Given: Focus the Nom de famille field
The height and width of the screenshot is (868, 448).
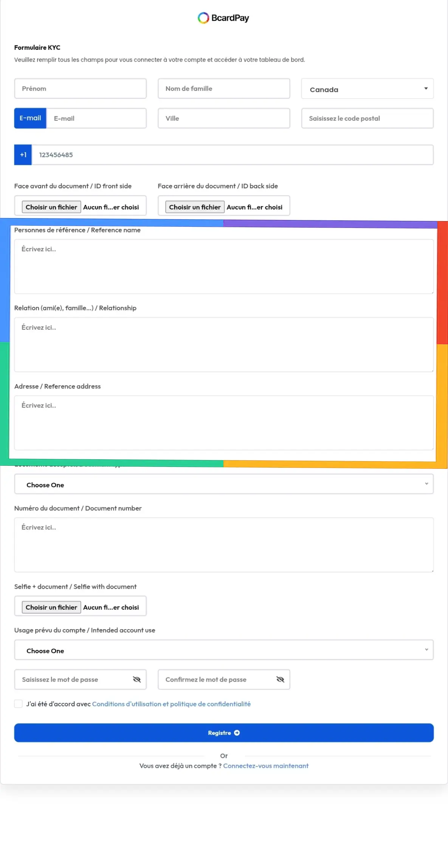Looking at the screenshot, I should [224, 89].
